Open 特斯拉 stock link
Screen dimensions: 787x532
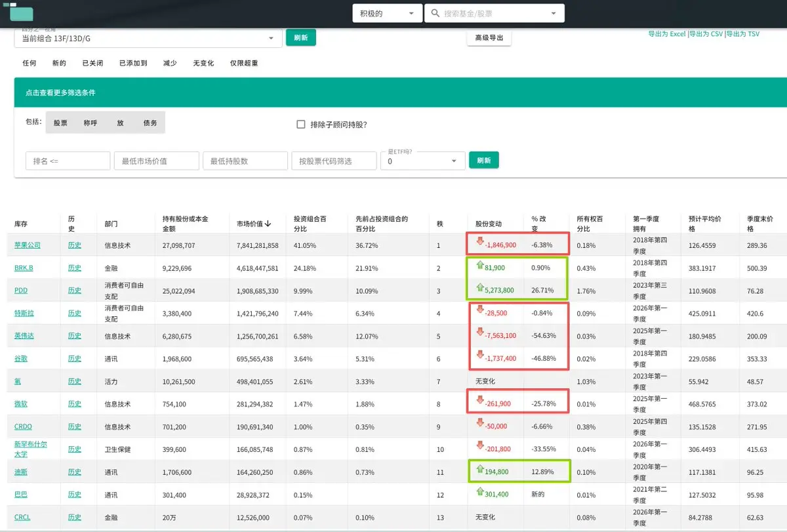24,313
